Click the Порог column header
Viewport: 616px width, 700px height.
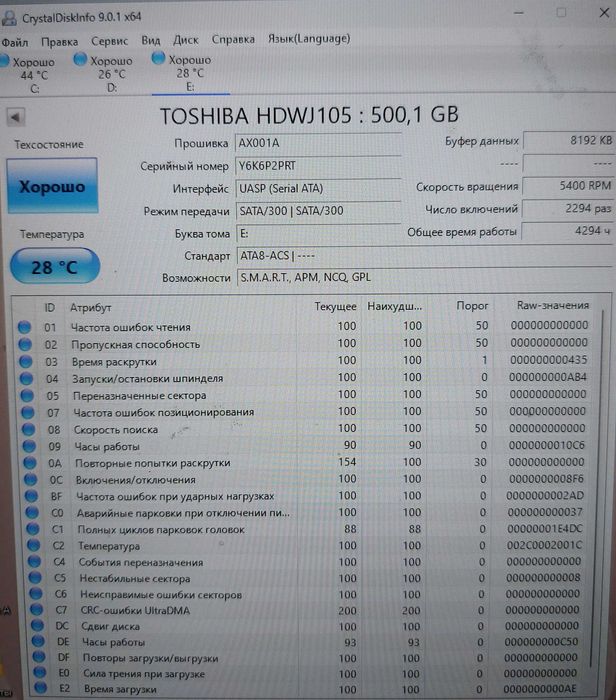pos(472,306)
